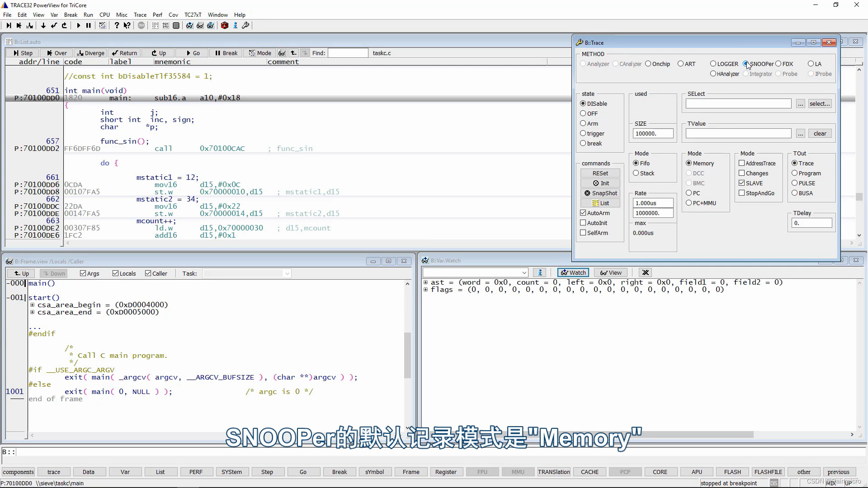Start the program with the Go play icon
Image resolution: width=868 pixels, height=488 pixels.
(x=78, y=26)
